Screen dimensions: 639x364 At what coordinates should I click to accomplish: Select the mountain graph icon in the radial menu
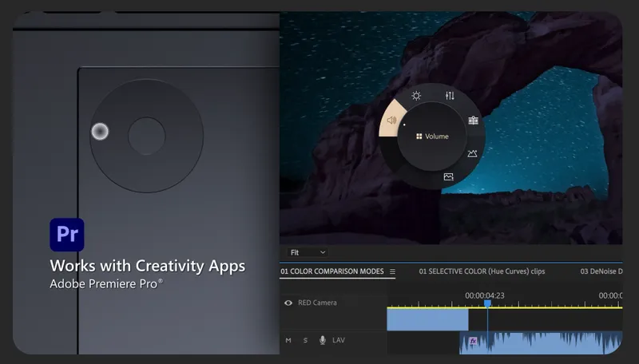click(x=472, y=153)
